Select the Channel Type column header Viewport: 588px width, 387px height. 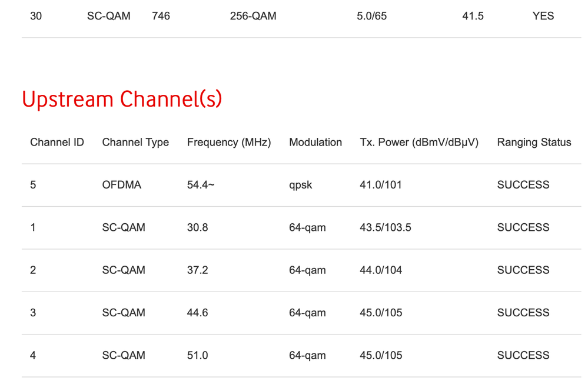pyautogui.click(x=135, y=142)
